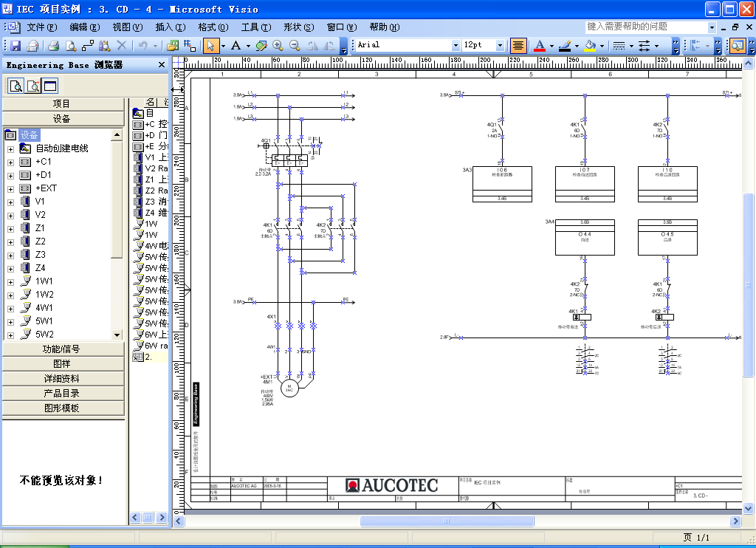
Task: Open the 文件(F) menu
Action: (x=42, y=27)
